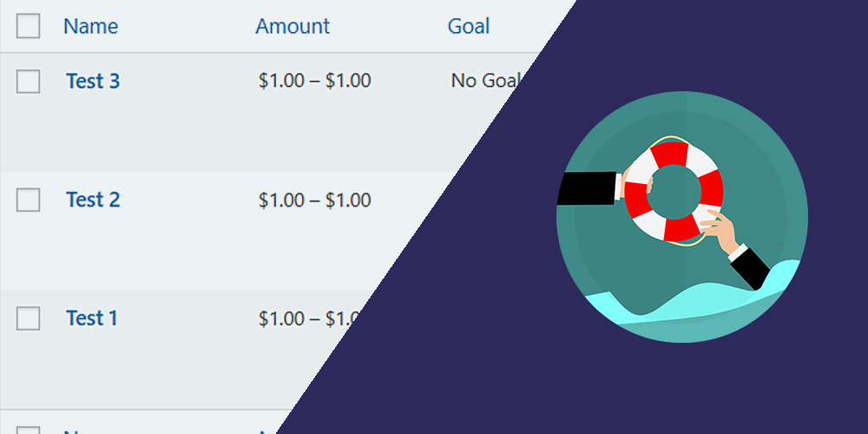868x434 pixels.
Task: Click the Test 2 amount range
Action: pyautogui.click(x=314, y=200)
